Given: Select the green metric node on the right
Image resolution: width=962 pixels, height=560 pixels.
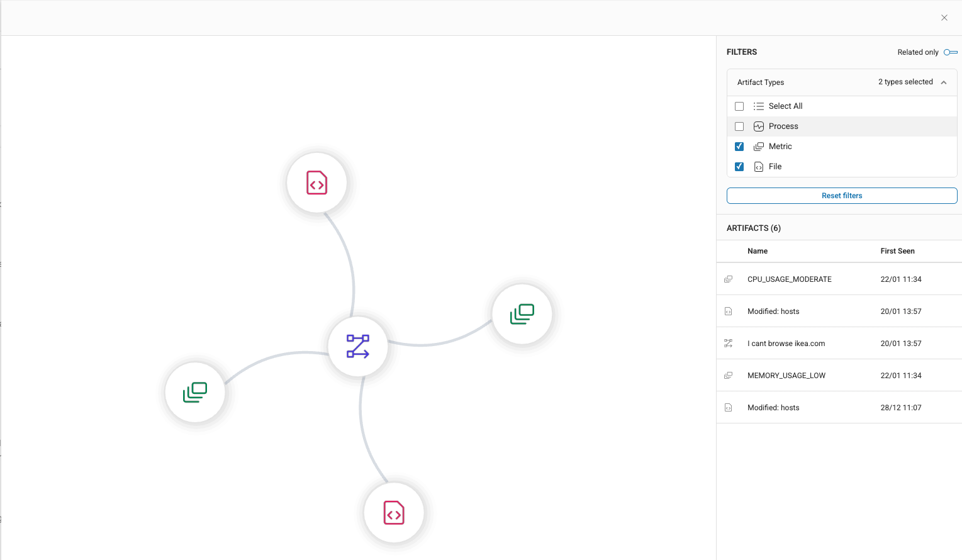Looking at the screenshot, I should click(x=522, y=314).
